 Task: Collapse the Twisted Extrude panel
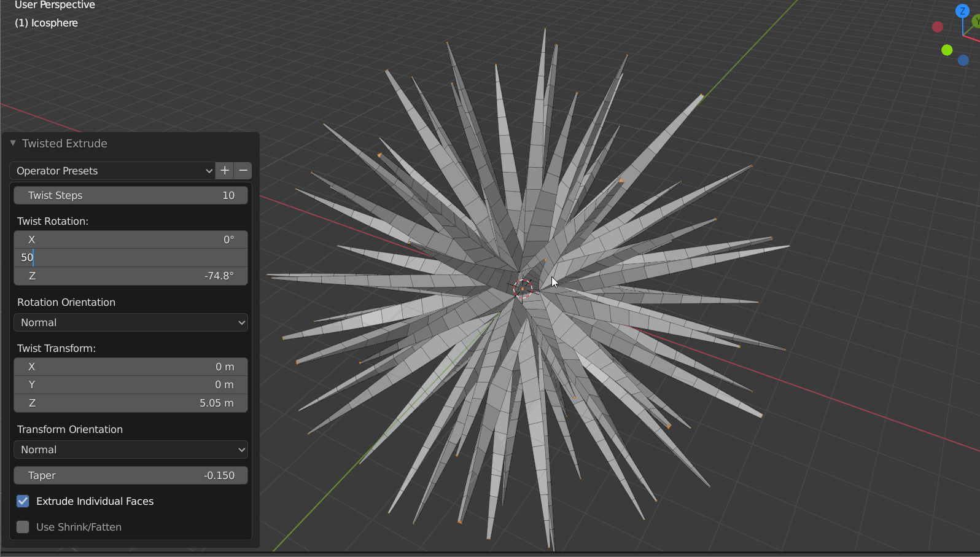[x=13, y=143]
